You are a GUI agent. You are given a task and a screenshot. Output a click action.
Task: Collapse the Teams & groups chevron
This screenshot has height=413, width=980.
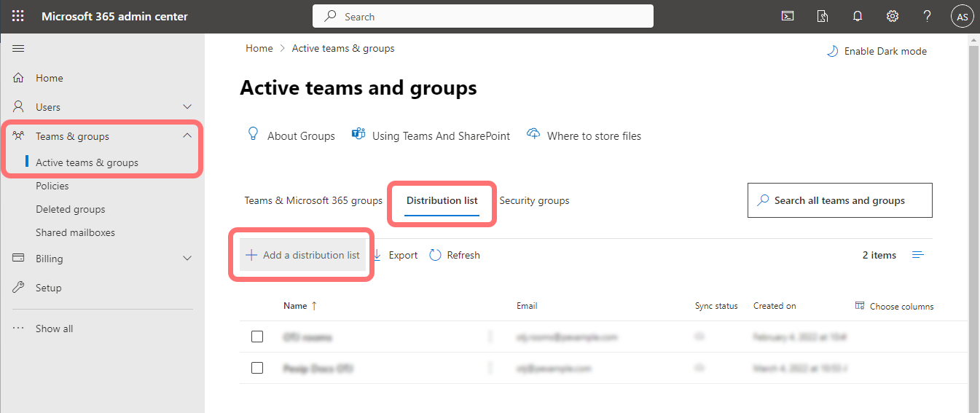pyautogui.click(x=187, y=136)
